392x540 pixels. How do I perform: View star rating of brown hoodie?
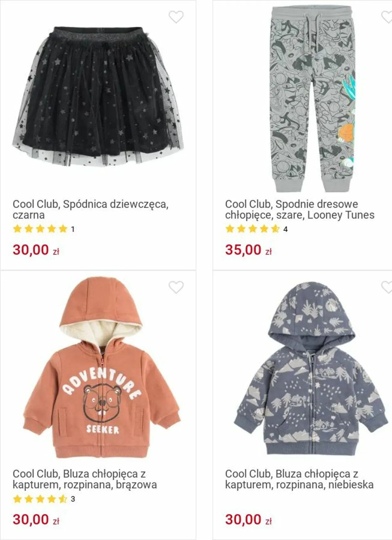click(x=40, y=499)
